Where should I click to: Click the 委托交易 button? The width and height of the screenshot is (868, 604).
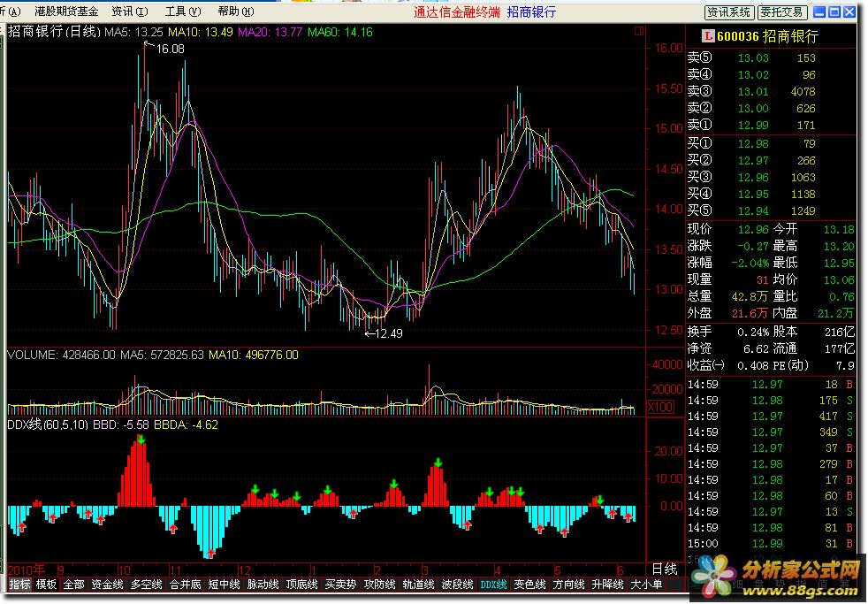coord(781,11)
